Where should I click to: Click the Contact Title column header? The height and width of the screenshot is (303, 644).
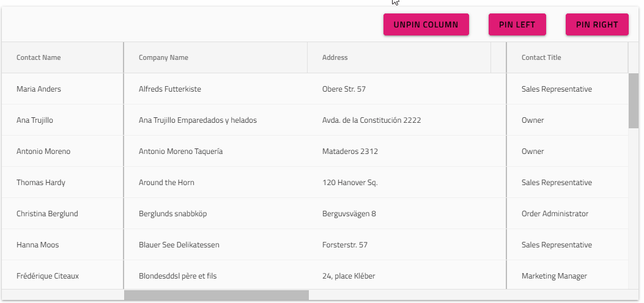tap(541, 57)
